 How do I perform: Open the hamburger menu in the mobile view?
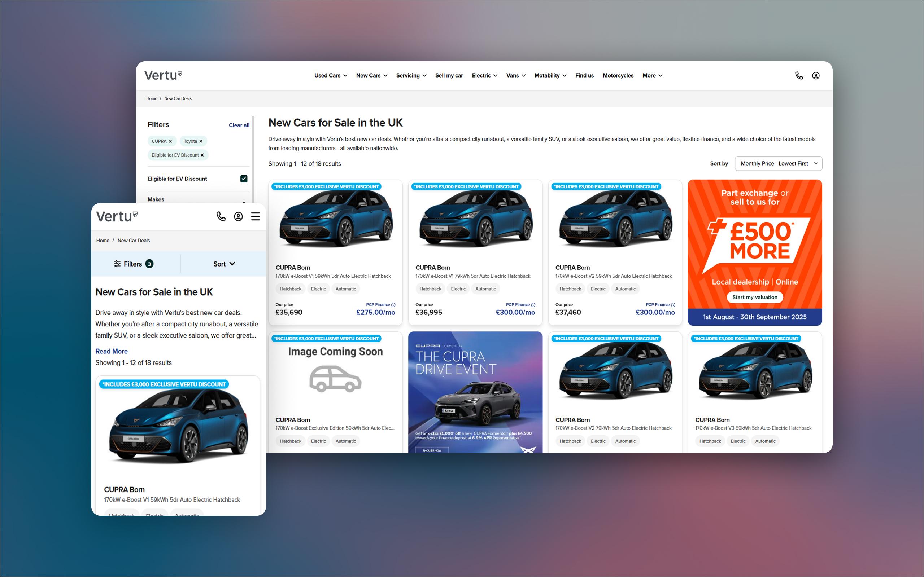[x=255, y=216]
